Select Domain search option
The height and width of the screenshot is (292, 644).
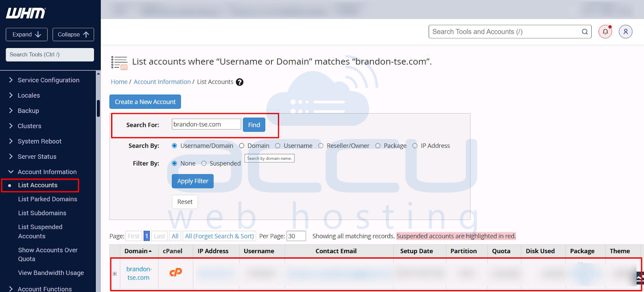[x=242, y=146]
